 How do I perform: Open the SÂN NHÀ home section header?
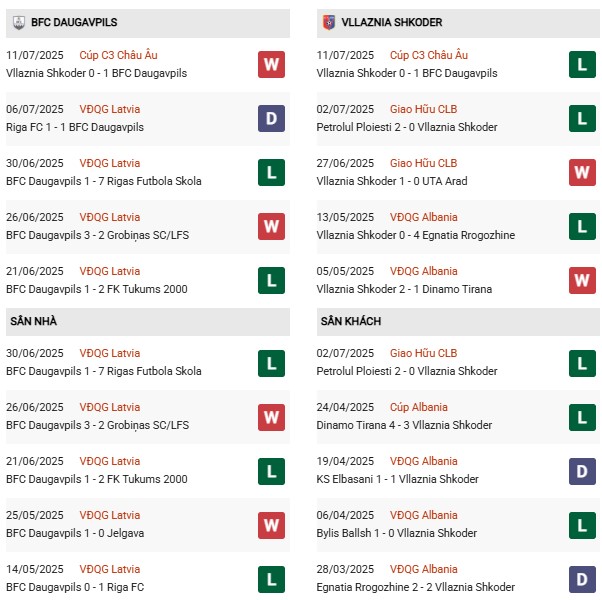point(34,321)
